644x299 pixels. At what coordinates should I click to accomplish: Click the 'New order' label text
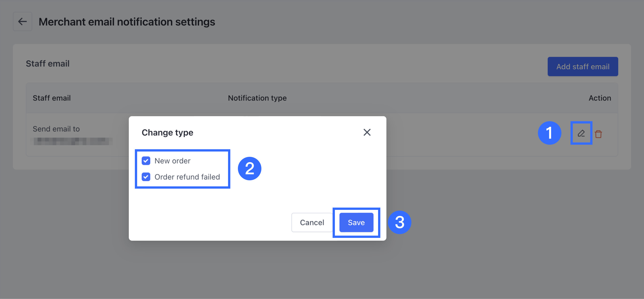pyautogui.click(x=172, y=161)
